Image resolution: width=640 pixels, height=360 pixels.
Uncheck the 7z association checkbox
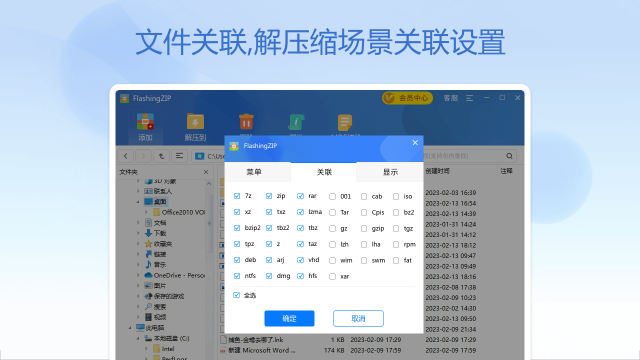pos(237,196)
